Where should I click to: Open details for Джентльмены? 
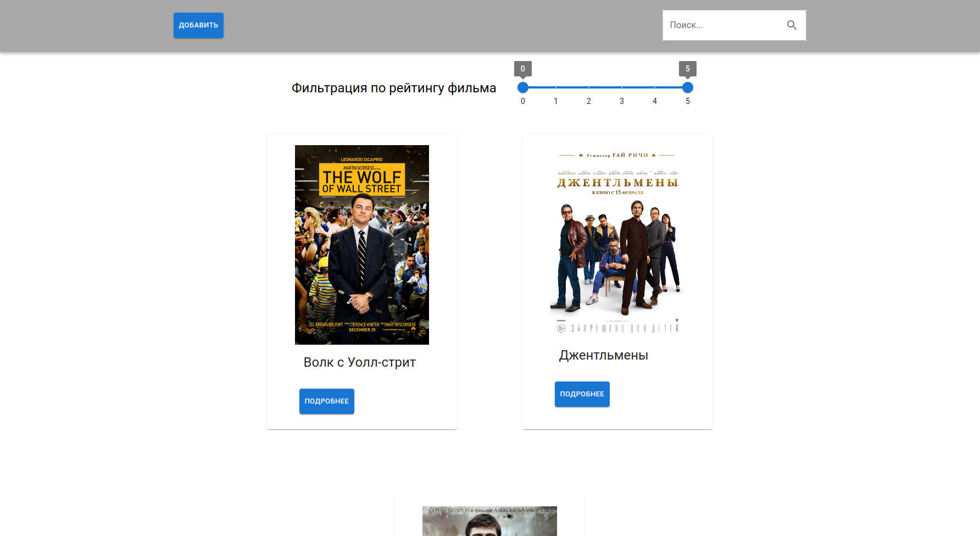(x=582, y=394)
